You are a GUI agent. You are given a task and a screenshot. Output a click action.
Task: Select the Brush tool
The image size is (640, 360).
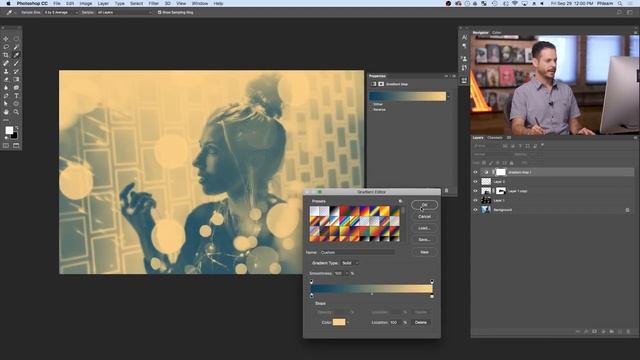click(x=16, y=63)
